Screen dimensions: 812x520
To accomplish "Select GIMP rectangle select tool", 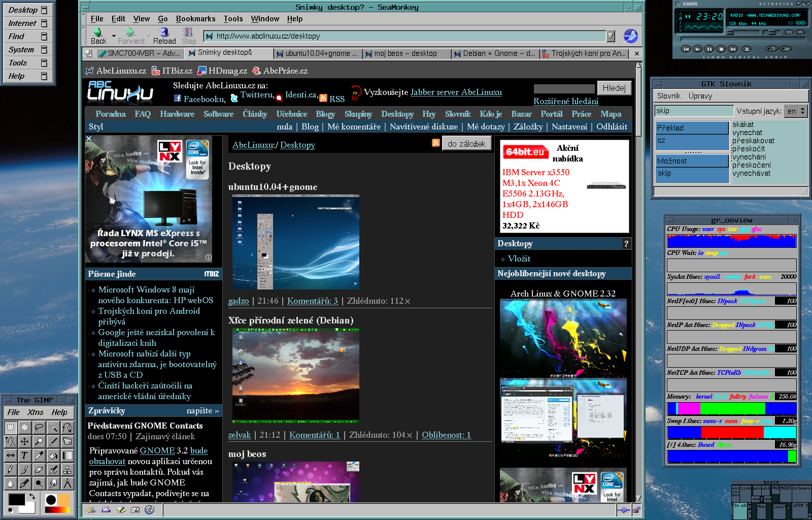I will (x=11, y=428).
